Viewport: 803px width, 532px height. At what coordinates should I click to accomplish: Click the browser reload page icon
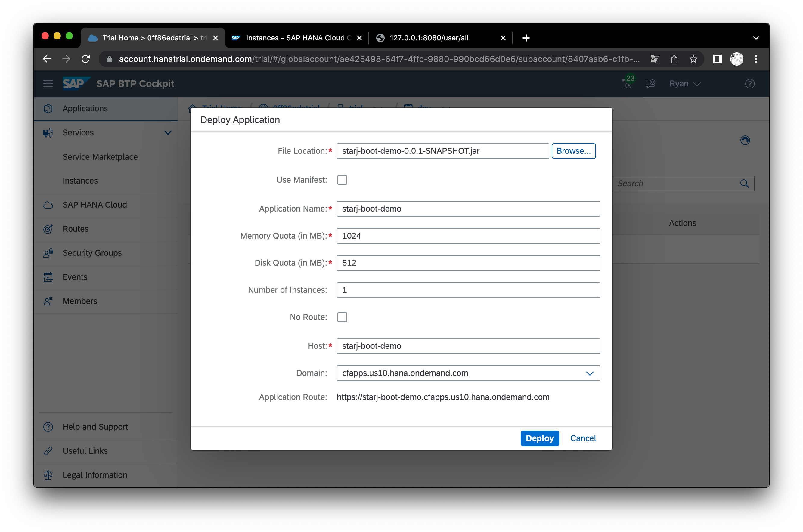click(86, 59)
